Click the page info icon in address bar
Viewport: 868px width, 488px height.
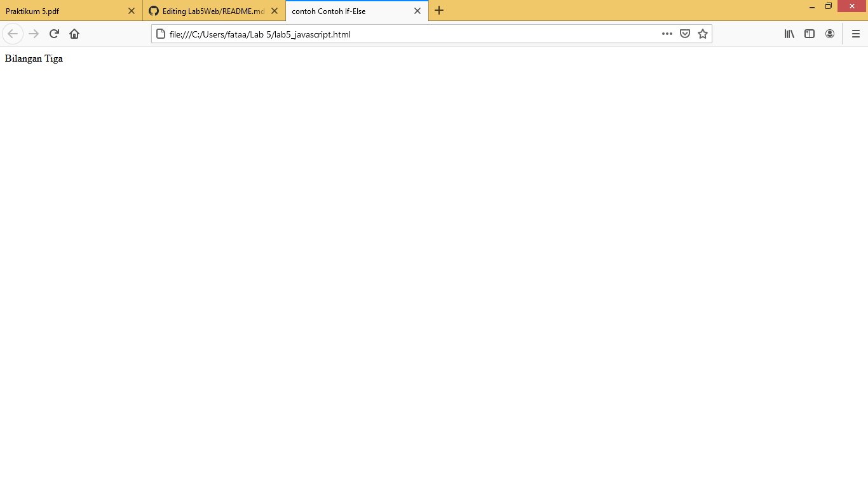160,34
